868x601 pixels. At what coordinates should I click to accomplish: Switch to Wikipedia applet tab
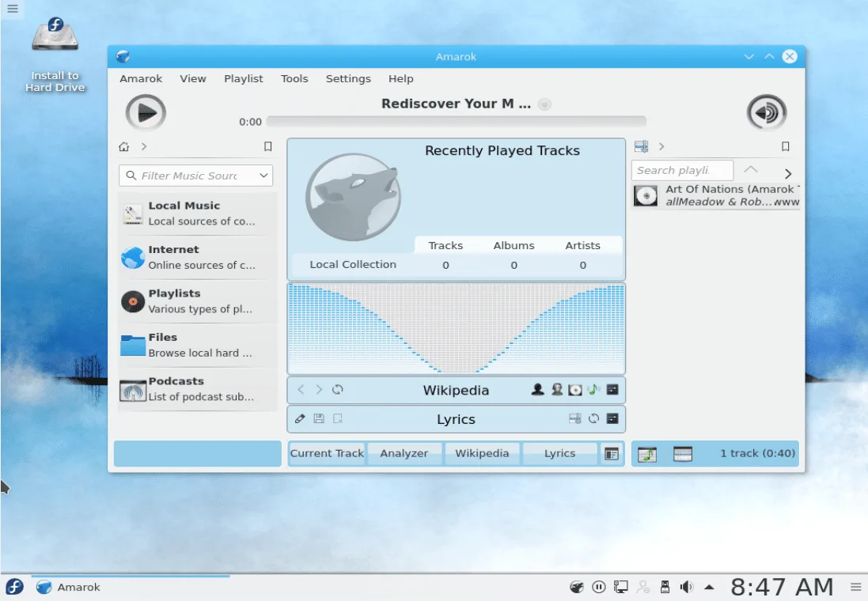click(482, 453)
